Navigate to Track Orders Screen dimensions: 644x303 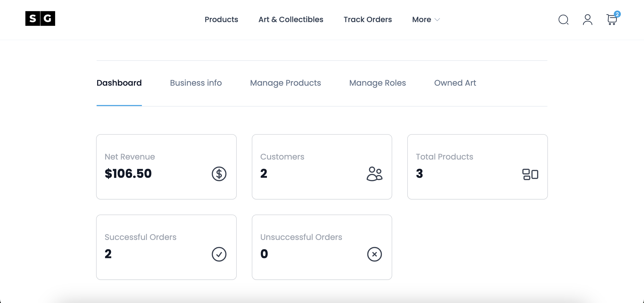(x=368, y=20)
